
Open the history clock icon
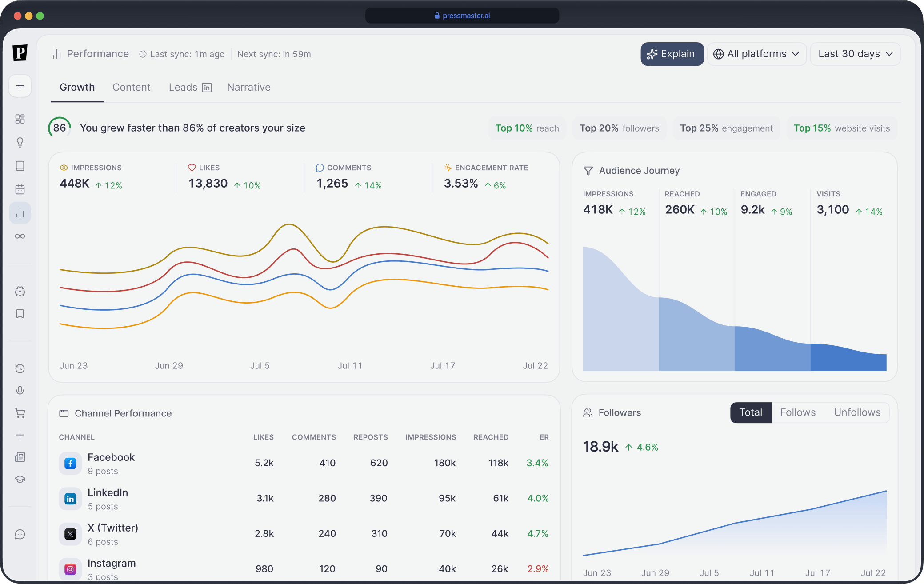click(20, 368)
